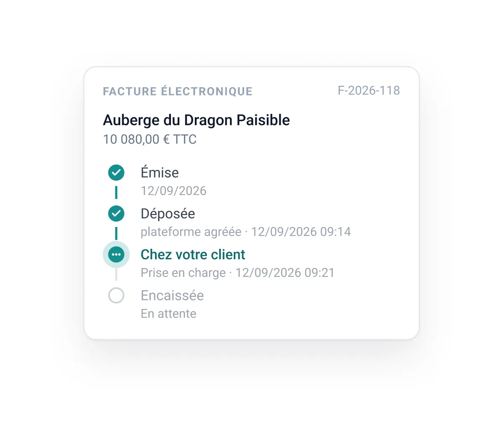Image resolution: width=504 pixels, height=441 pixels.
Task: Click the Déposée green checkmark icon
Action: coord(116,214)
